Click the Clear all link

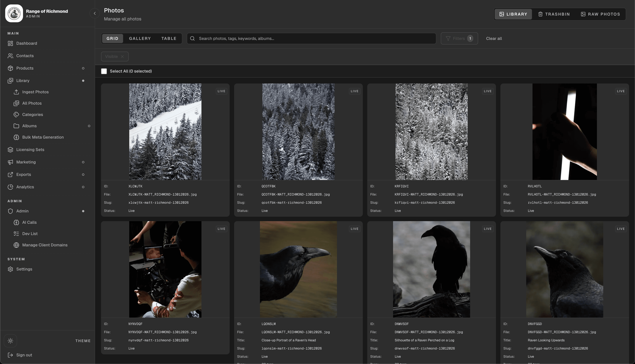click(494, 39)
